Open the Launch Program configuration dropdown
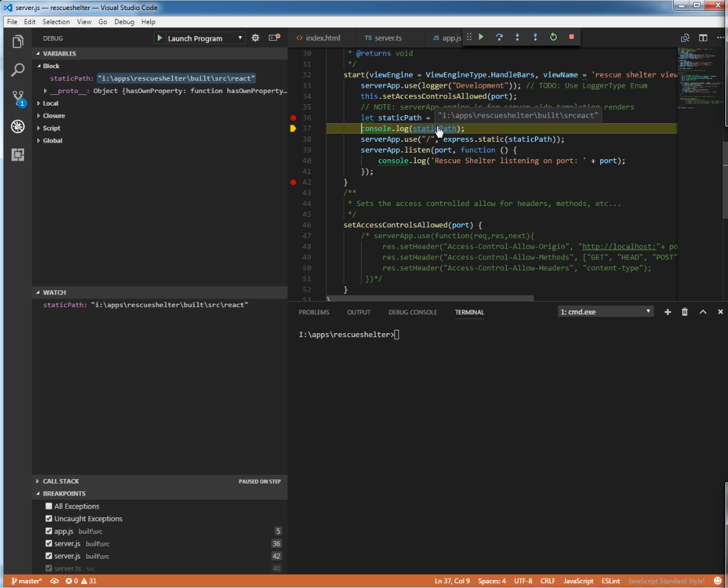Viewport: 728px width, 588px height. (x=205, y=38)
